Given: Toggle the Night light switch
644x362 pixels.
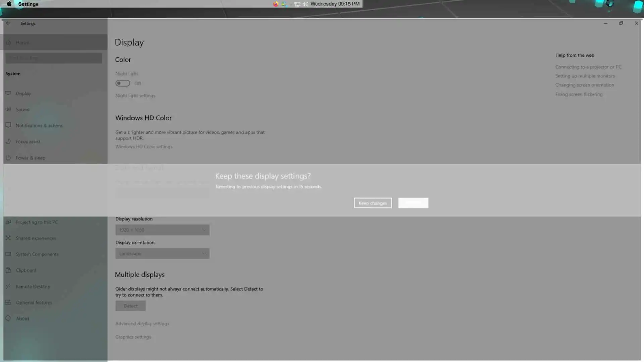Looking at the screenshot, I should click(123, 83).
